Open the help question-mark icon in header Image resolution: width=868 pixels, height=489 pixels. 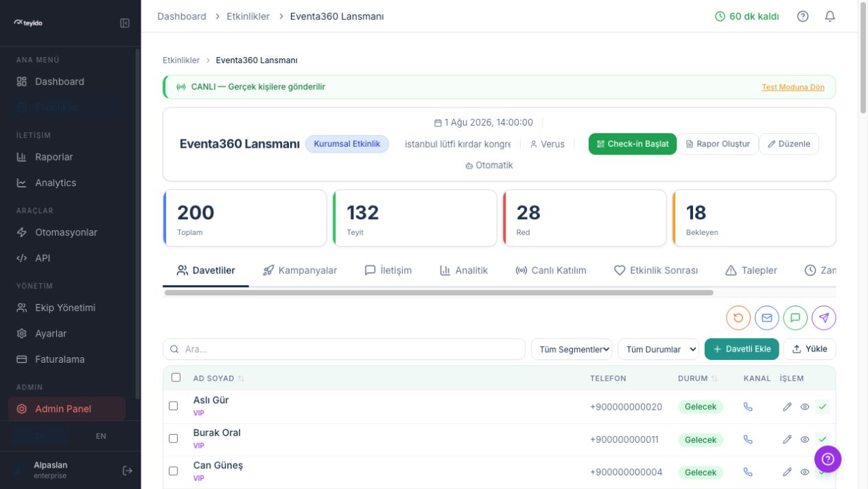[803, 16]
